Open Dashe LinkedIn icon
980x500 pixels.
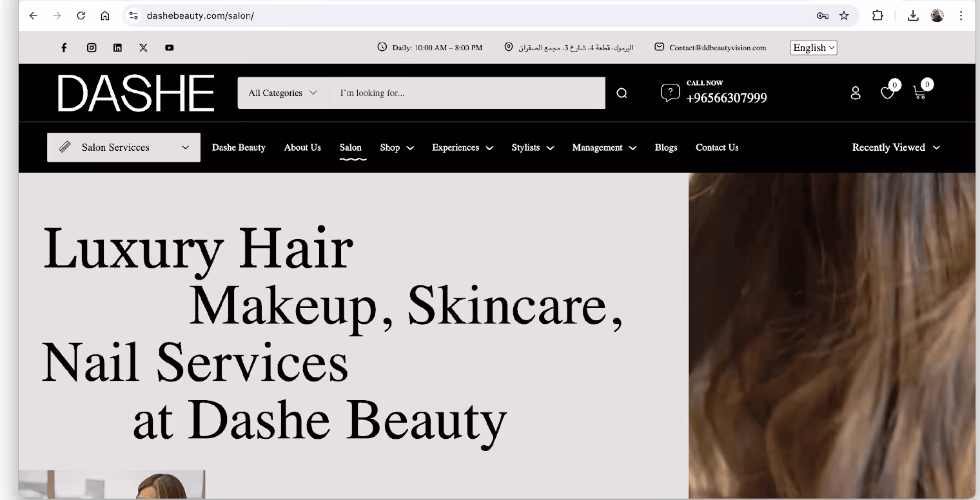pyautogui.click(x=117, y=48)
